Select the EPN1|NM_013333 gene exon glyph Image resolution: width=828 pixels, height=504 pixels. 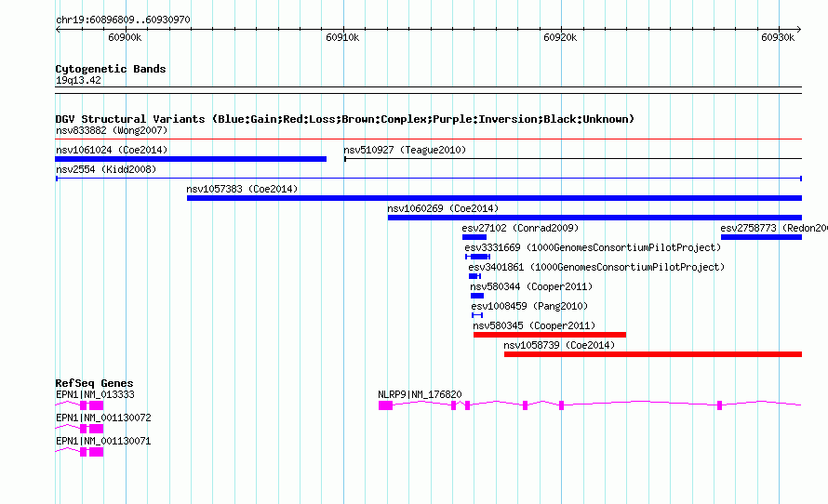(x=96, y=405)
